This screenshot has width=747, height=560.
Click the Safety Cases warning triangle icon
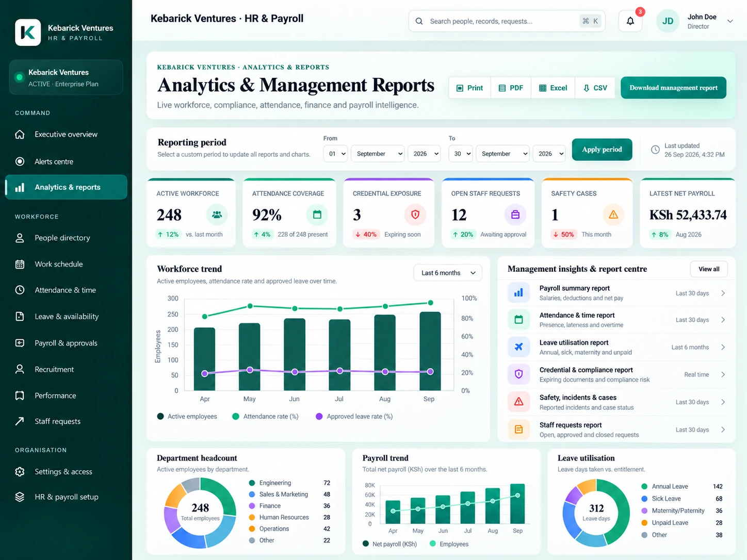pos(613,215)
